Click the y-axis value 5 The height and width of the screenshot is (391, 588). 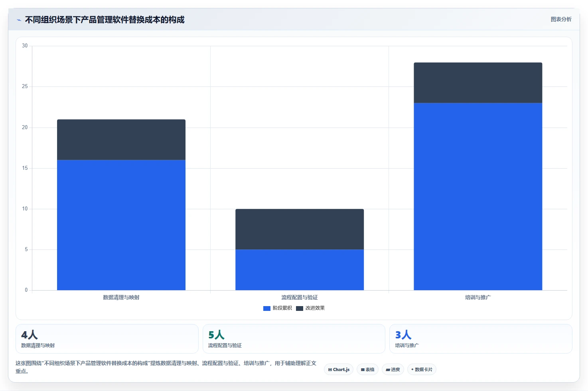tap(26, 250)
